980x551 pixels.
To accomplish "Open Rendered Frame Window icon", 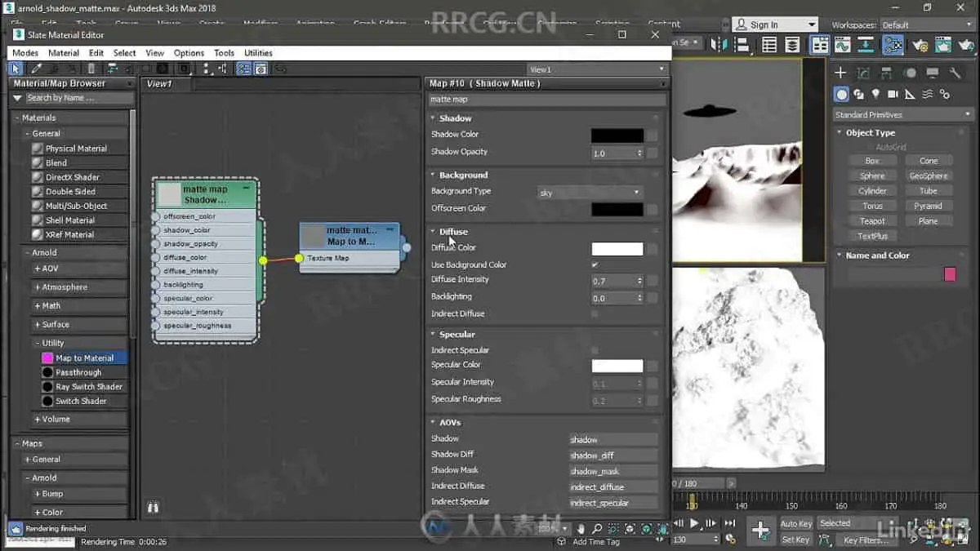I will click(x=944, y=46).
